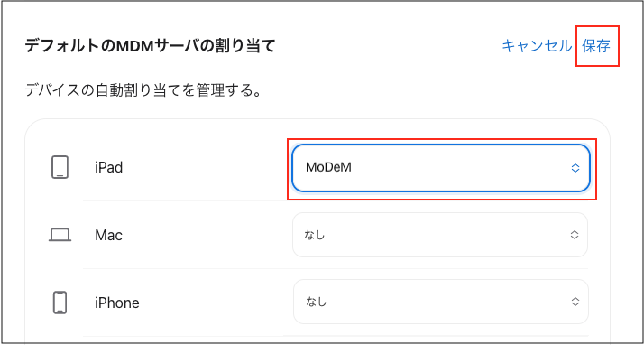This screenshot has width=644, height=345.
Task: Open the Mac MDM server dropdown
Action: coord(440,235)
